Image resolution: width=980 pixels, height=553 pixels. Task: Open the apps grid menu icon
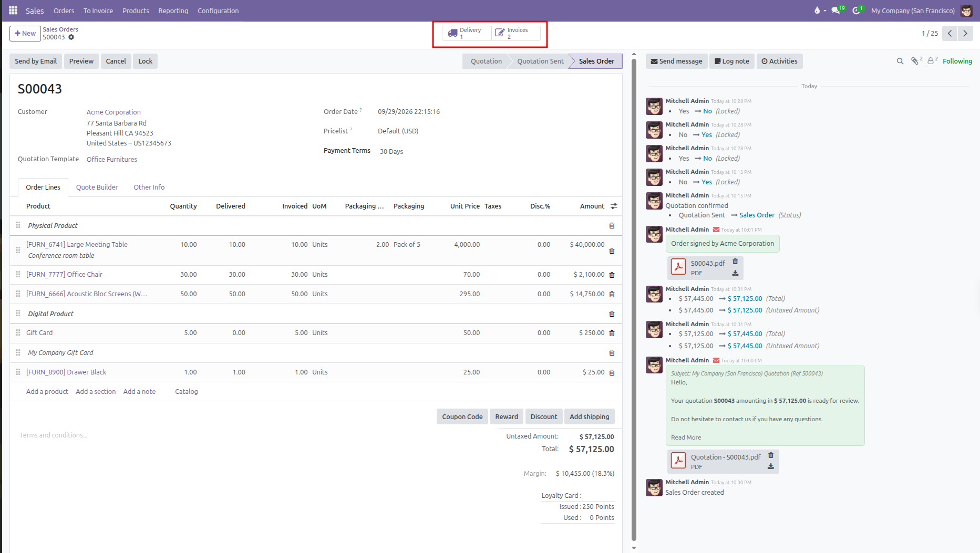pyautogui.click(x=13, y=11)
